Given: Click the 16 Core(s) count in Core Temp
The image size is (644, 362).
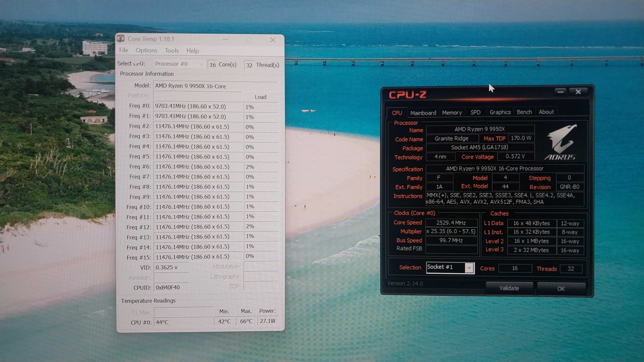Looking at the screenshot, I should [x=213, y=65].
